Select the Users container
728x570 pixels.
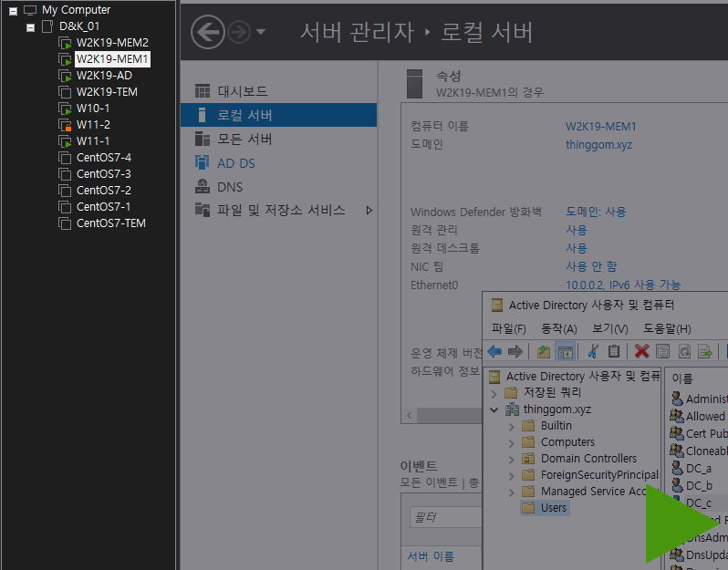point(545,508)
